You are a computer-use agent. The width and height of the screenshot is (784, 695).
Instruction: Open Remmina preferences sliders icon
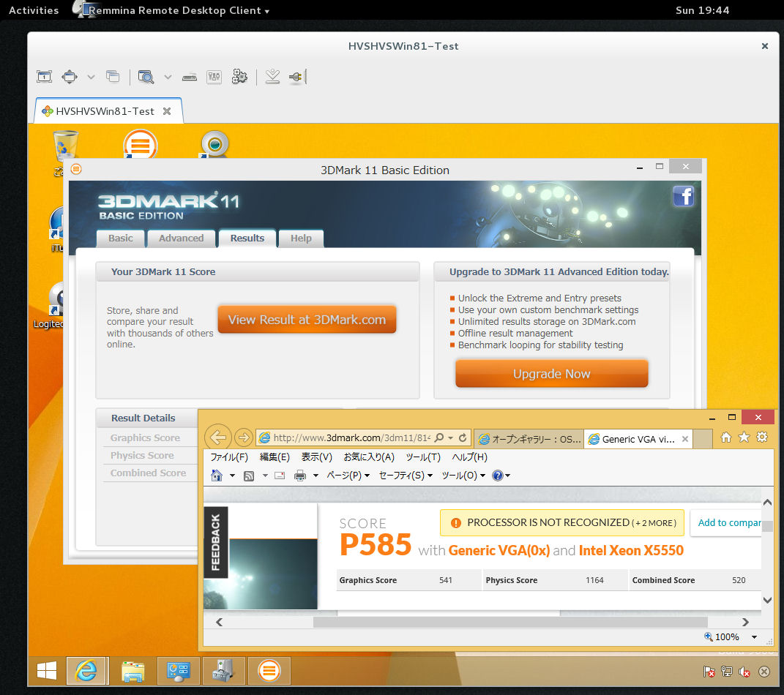[214, 76]
